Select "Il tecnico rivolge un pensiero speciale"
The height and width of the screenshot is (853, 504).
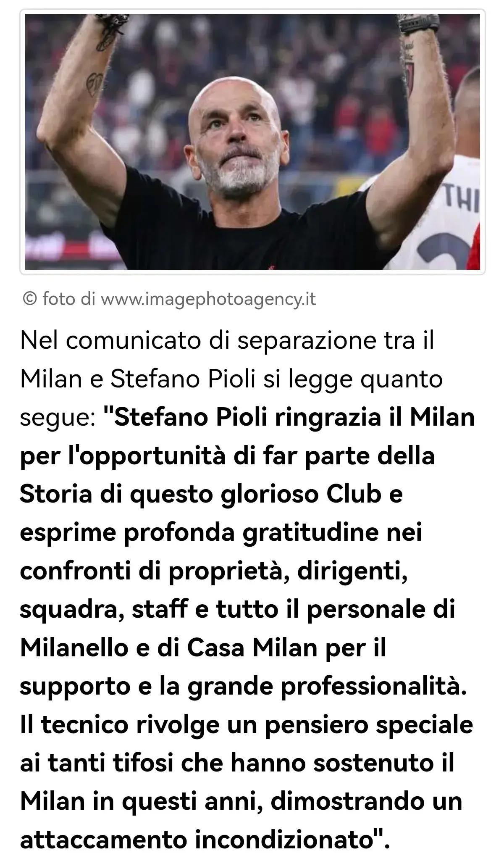tap(247, 725)
